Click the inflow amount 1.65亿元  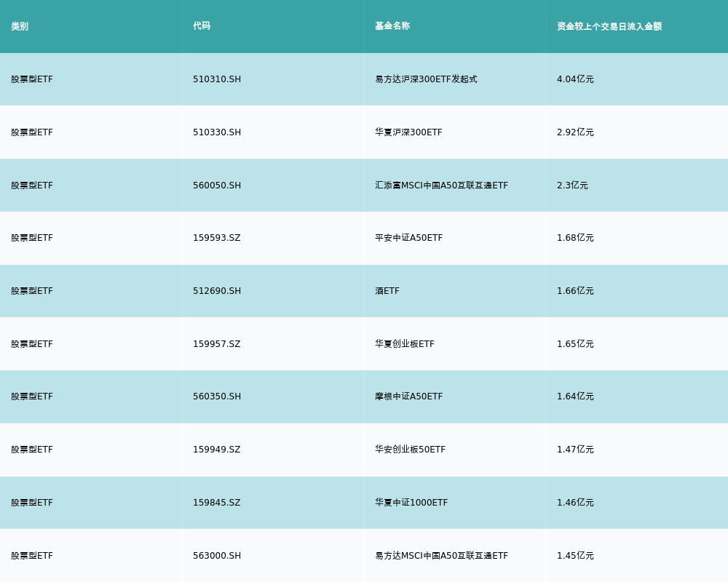575,344
